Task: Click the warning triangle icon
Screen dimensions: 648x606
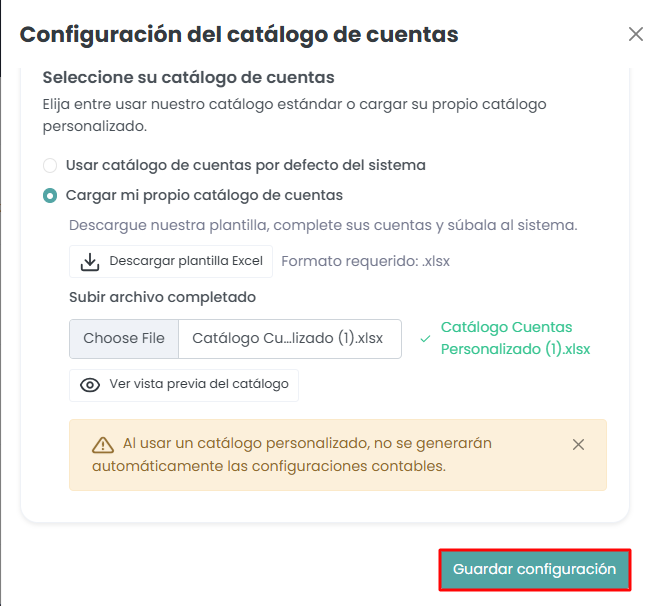Action: click(x=103, y=445)
